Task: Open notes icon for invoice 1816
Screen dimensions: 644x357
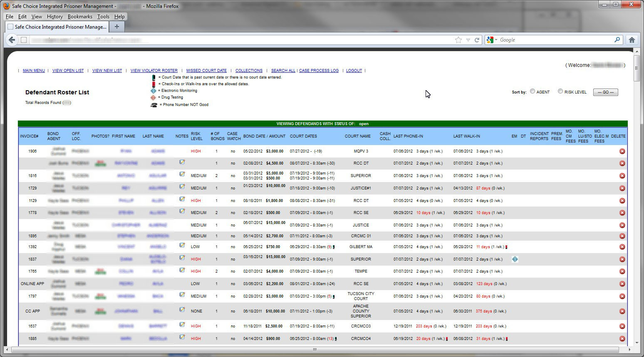Action: pos(182,174)
